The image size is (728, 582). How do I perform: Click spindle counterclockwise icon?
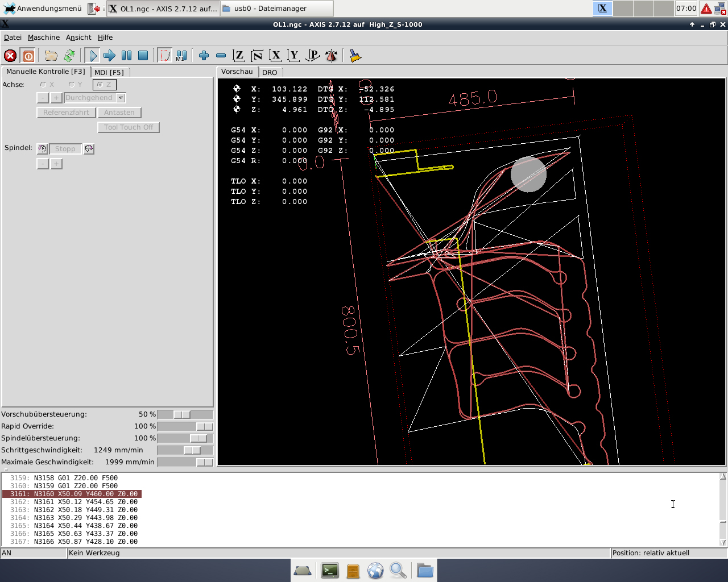(42, 149)
